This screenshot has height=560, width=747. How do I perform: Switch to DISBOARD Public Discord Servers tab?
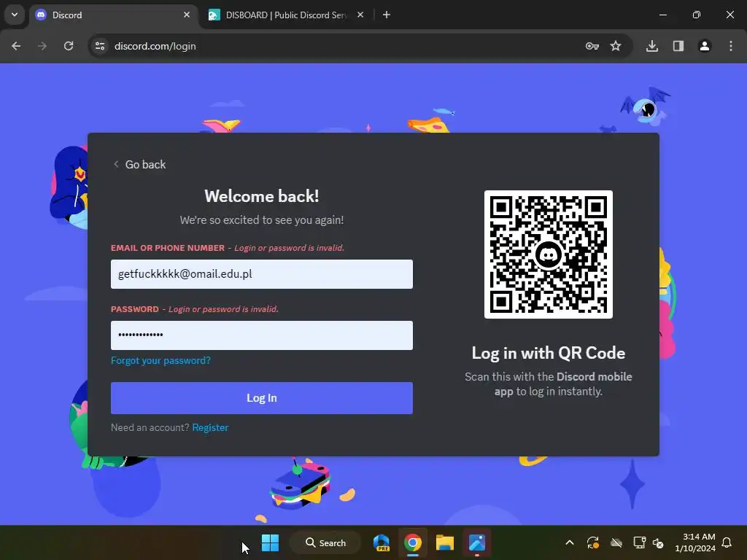coord(286,15)
